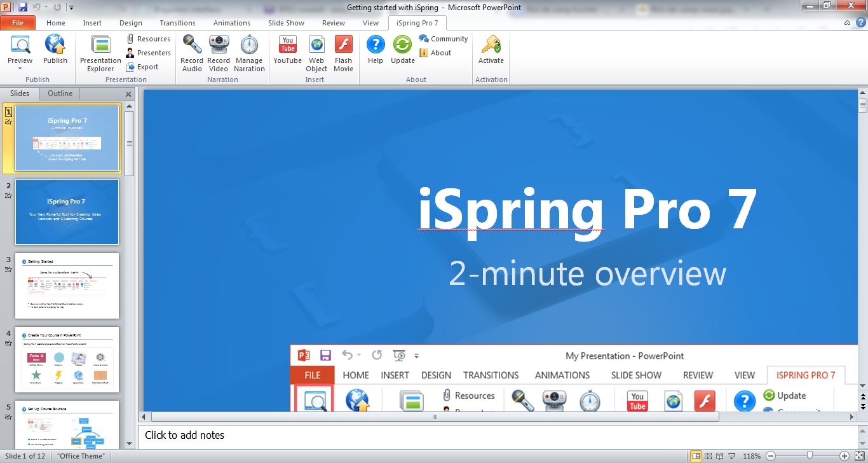Insert a Web Object
Viewport: 868px width, 463px height.
pos(316,53)
